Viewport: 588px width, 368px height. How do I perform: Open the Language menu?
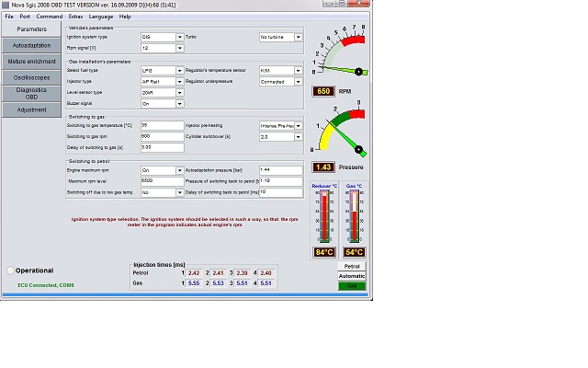(x=101, y=17)
